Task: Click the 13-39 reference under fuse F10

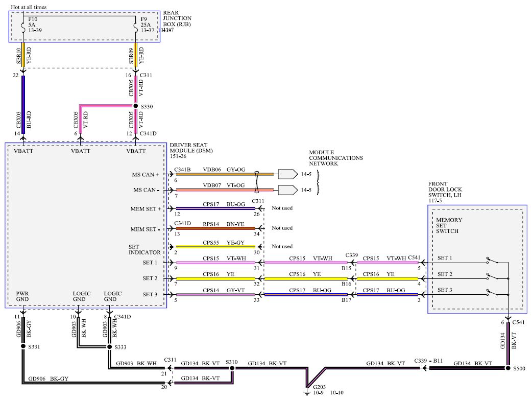Action: (35, 30)
